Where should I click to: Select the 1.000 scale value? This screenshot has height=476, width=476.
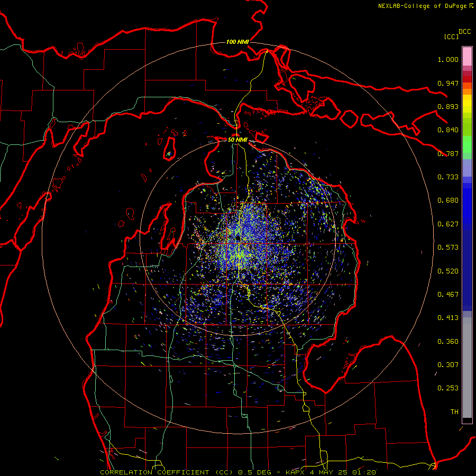coord(448,60)
